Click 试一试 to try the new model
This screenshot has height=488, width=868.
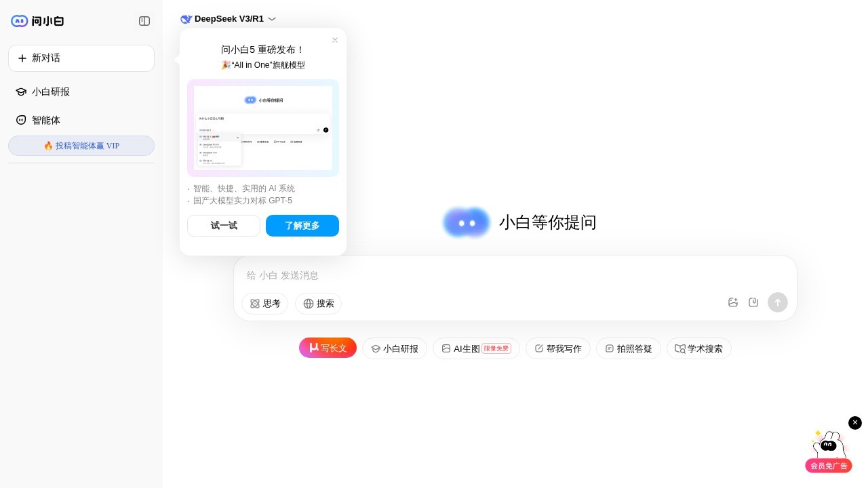coord(224,226)
